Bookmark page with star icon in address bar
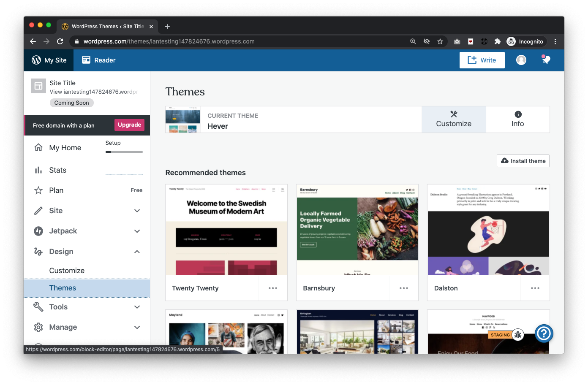588x385 pixels. tap(440, 41)
